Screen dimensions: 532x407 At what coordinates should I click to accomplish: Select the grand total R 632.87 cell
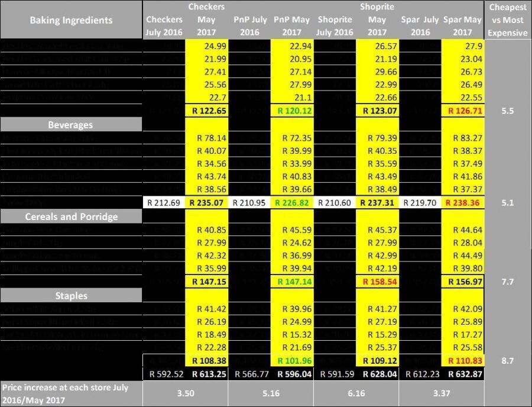pos(462,374)
